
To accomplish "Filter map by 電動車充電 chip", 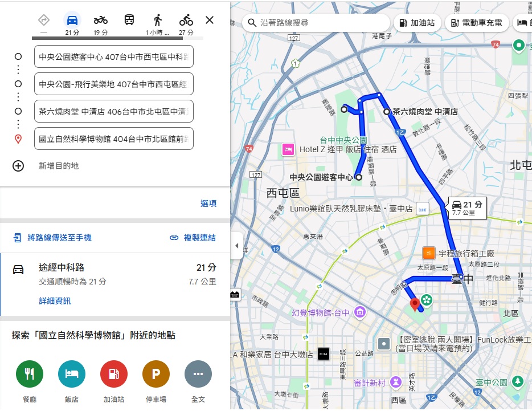I will pyautogui.click(x=477, y=23).
